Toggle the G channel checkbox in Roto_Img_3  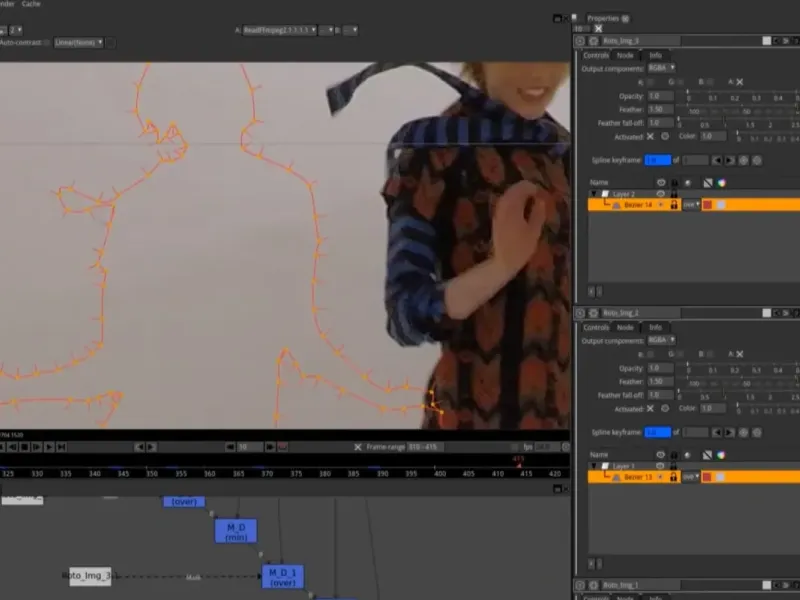[681, 82]
